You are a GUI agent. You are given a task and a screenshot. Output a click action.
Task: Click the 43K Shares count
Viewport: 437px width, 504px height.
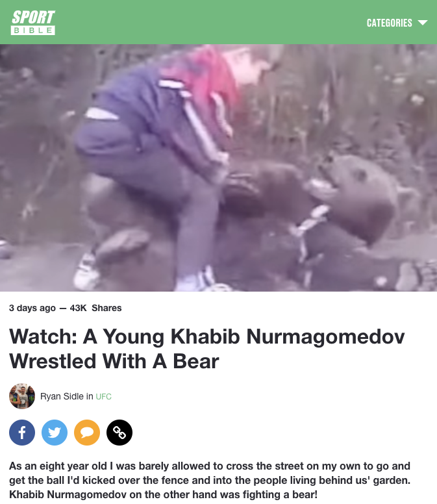(x=95, y=308)
